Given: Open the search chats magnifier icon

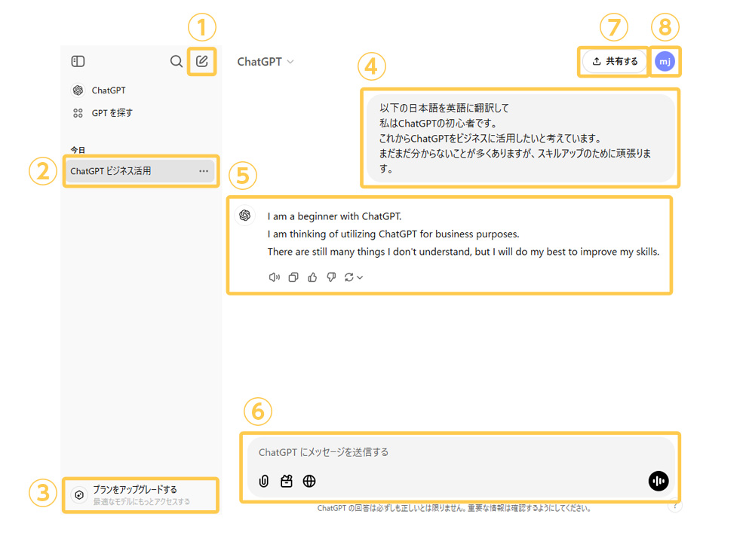Looking at the screenshot, I should pos(176,61).
